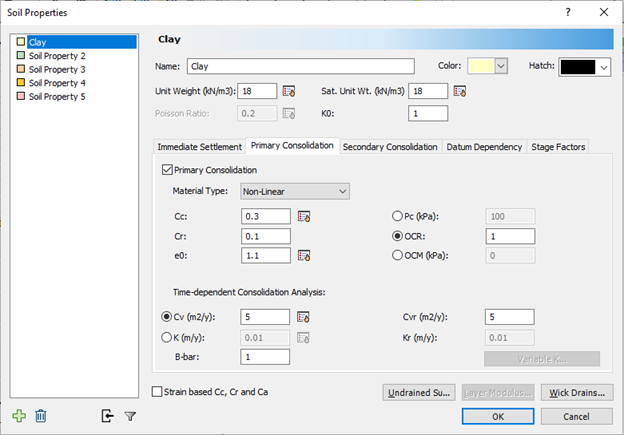Click the statistics icon beside e0
The width and height of the screenshot is (624, 435).
pos(304,256)
